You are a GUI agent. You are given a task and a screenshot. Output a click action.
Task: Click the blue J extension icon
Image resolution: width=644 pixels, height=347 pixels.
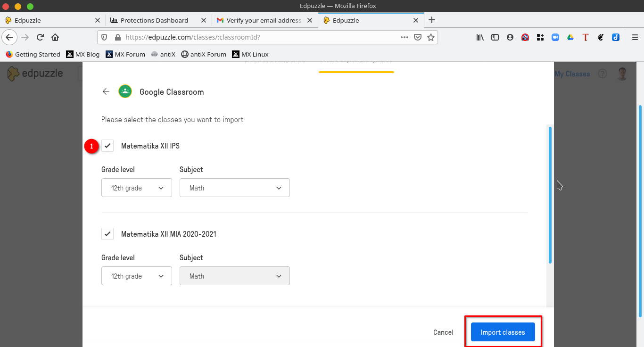(x=616, y=37)
